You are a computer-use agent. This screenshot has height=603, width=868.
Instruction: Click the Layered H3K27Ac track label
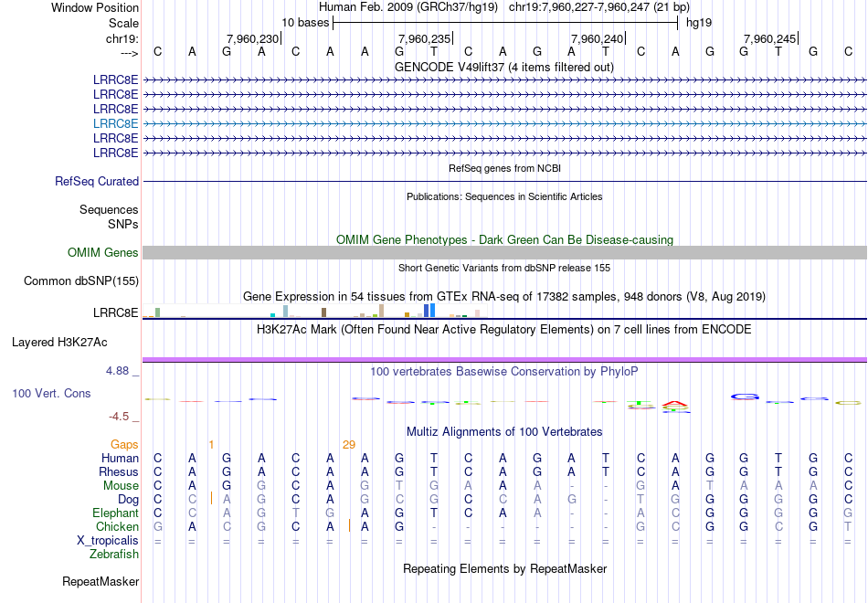pos(59,343)
